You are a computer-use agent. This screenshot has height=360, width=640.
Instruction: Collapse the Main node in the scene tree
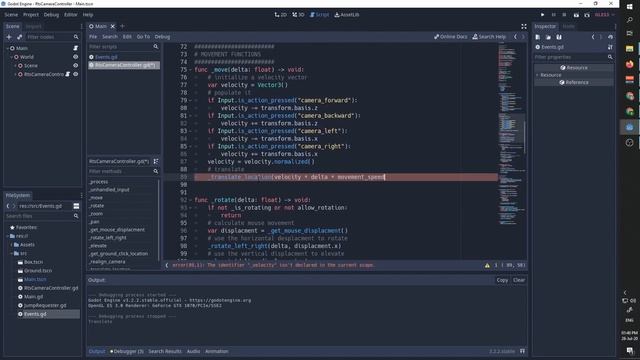tap(7, 48)
